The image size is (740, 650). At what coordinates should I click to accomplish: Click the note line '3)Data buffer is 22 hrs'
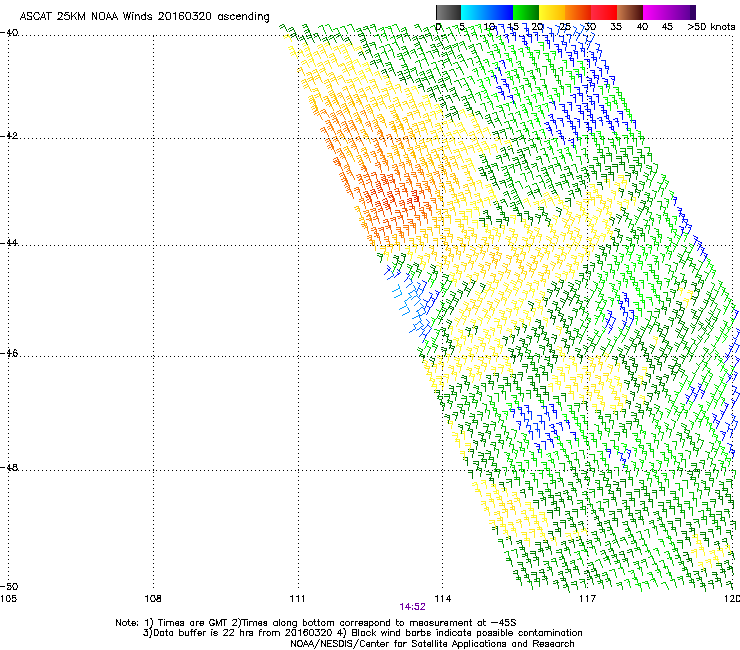point(362,633)
